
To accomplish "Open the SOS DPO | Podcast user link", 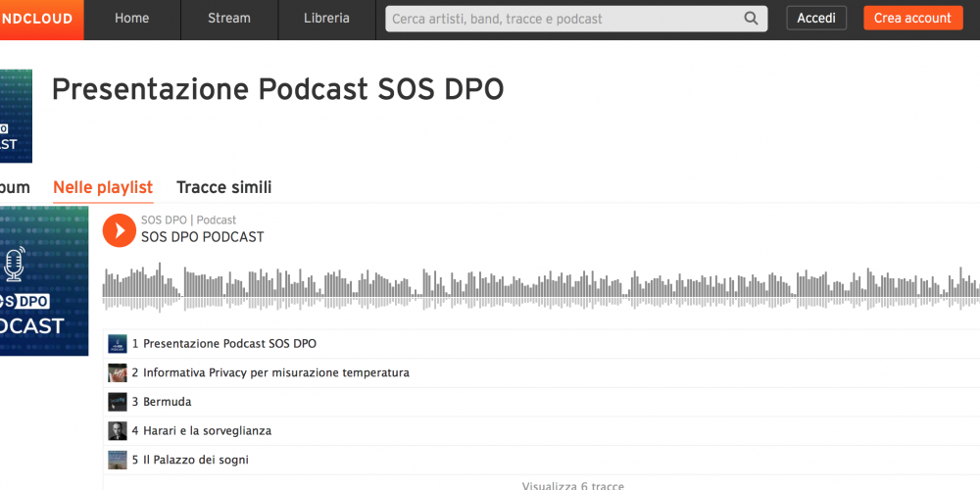I will [x=188, y=220].
